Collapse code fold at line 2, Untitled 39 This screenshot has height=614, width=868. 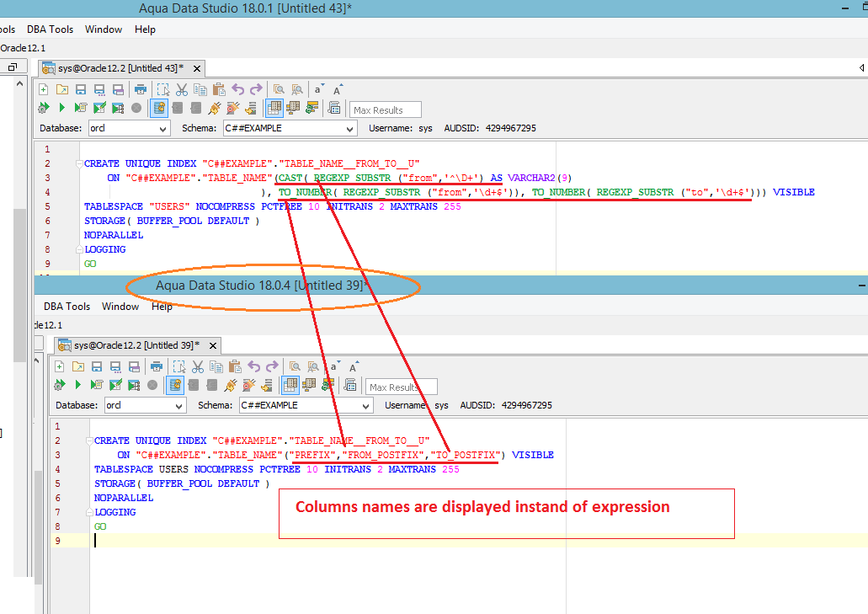tap(89, 440)
